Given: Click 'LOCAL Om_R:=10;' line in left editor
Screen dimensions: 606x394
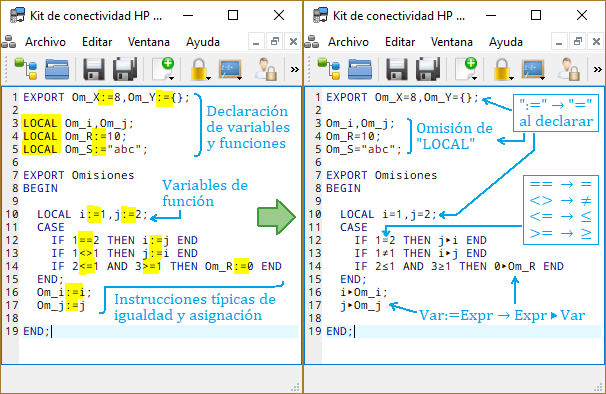Looking at the screenshot, I should pos(75,136).
